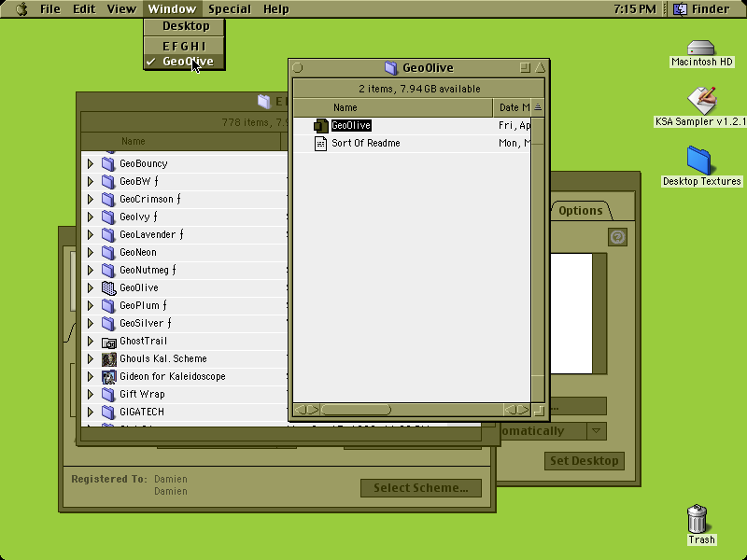Open the File menu
This screenshot has height=560, width=747.
[x=50, y=8]
